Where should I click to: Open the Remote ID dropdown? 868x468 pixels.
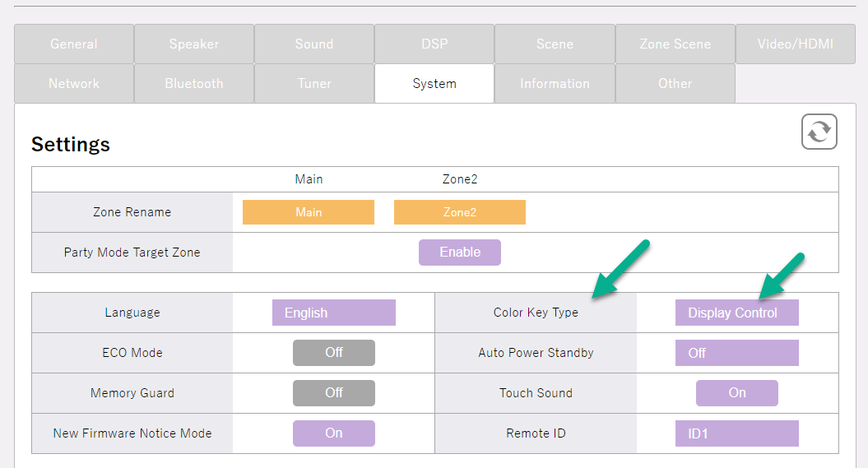(736, 433)
